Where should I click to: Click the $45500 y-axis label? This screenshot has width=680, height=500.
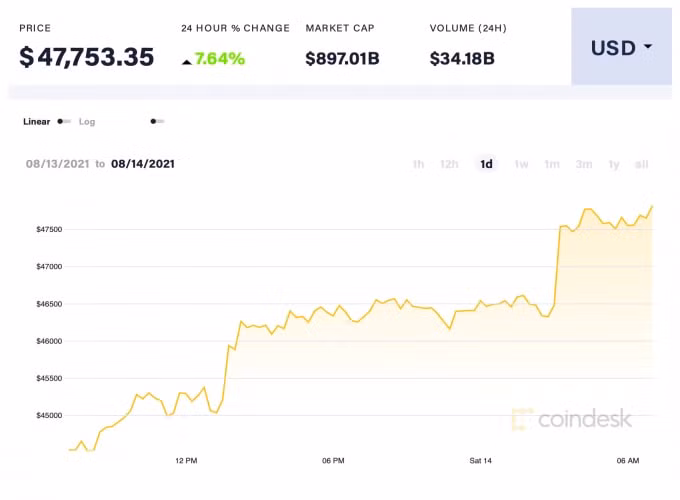[x=49, y=379]
